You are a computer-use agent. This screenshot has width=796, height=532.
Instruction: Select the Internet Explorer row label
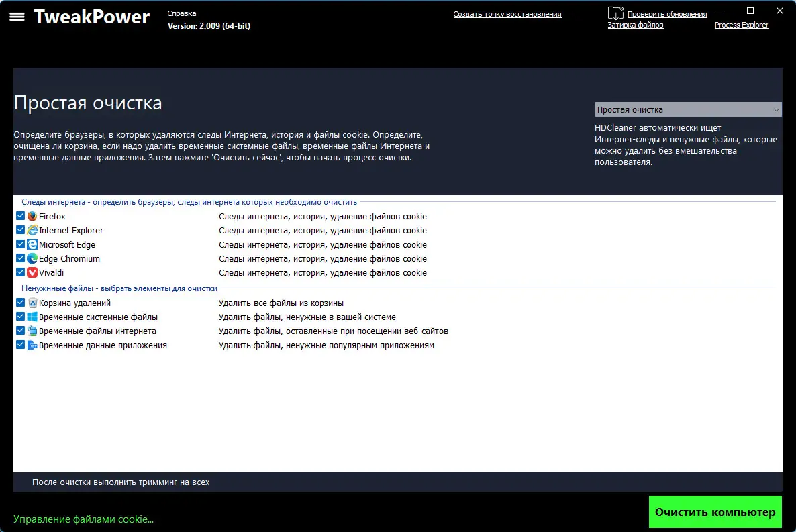(x=71, y=231)
